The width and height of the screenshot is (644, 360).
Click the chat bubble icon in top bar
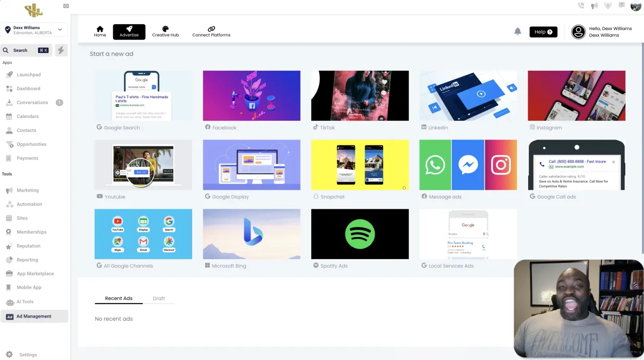tap(622, 5)
